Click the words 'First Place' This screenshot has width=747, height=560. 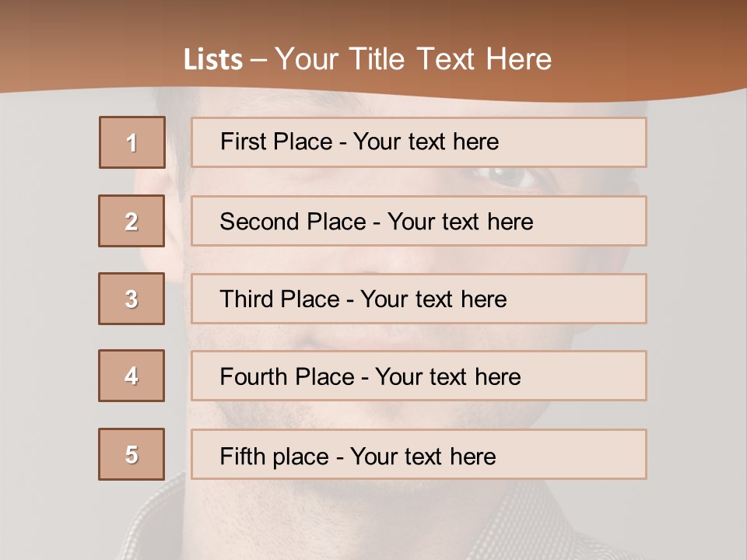click(276, 142)
